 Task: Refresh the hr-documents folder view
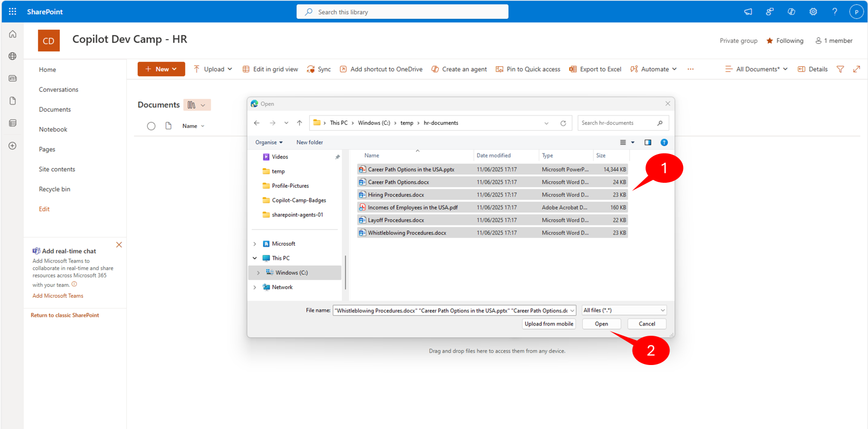pos(563,123)
